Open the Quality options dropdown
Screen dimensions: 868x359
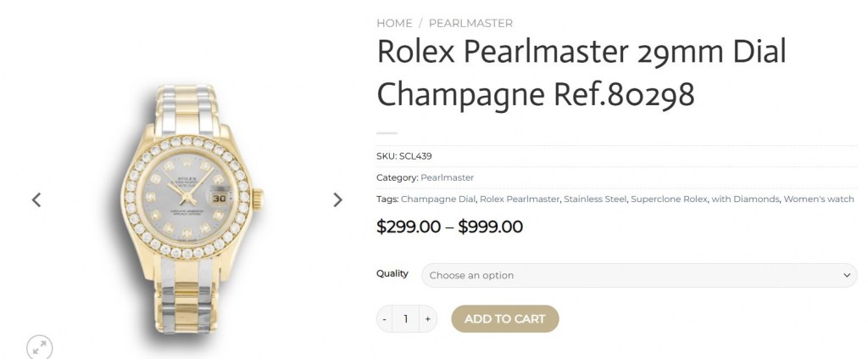click(x=627, y=275)
